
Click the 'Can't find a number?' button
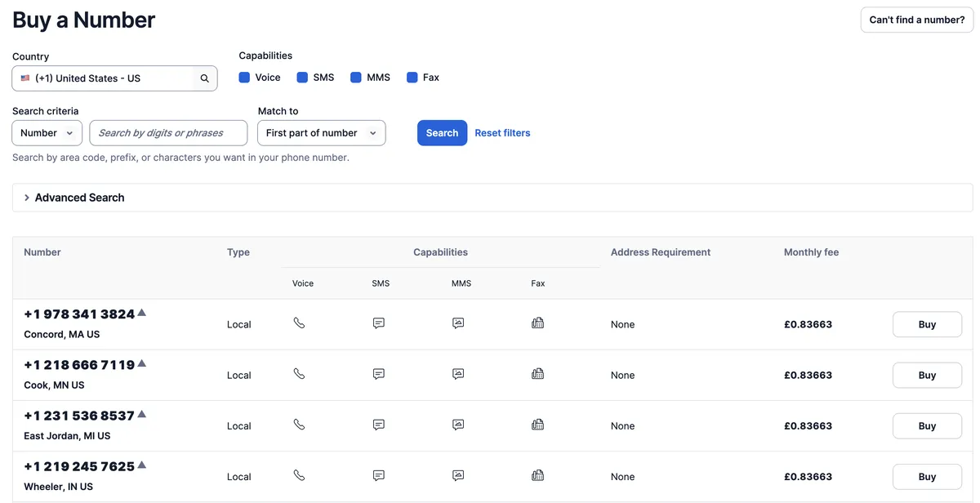point(917,20)
